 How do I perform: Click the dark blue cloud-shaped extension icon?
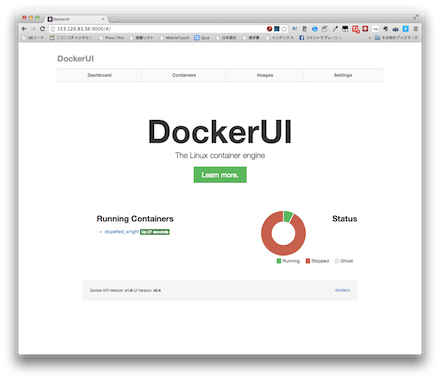click(395, 29)
